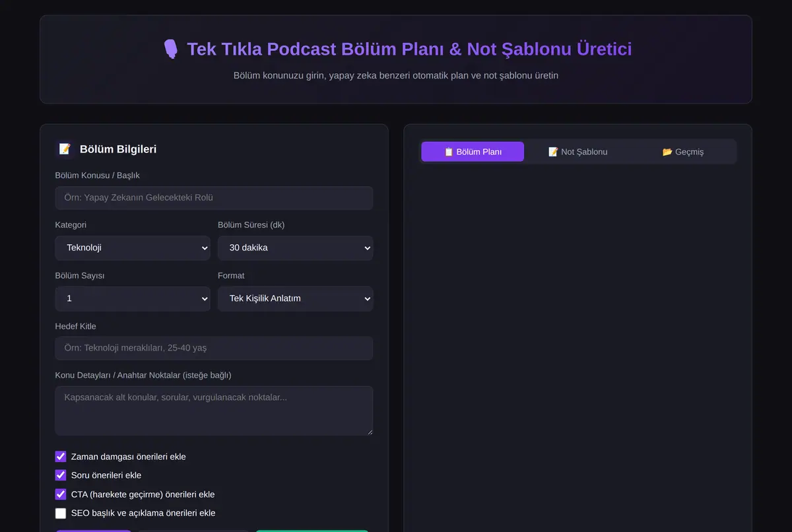Viewport: 792px width, 532px height.
Task: Open the Bölüm Sayısı dropdown
Action: coord(133,299)
